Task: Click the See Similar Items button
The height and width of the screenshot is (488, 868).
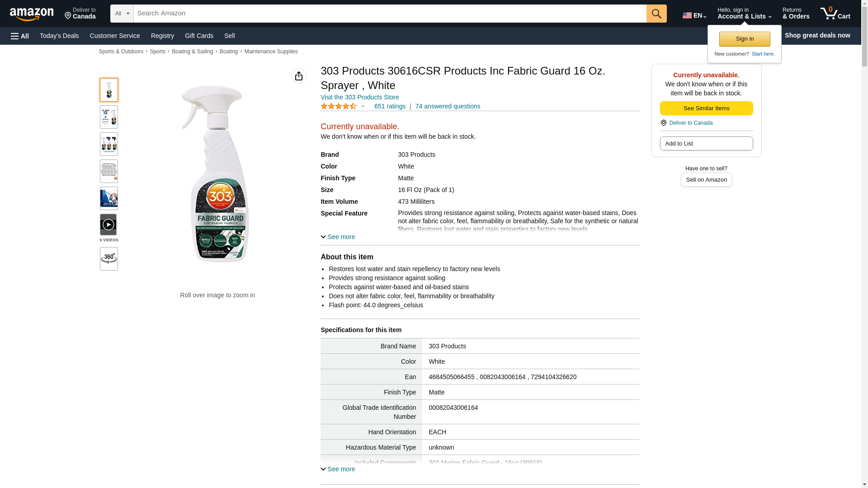Action: click(706, 108)
